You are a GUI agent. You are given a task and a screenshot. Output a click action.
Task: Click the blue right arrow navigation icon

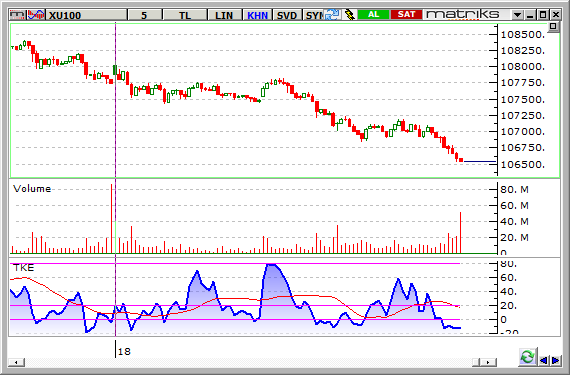tap(555, 360)
